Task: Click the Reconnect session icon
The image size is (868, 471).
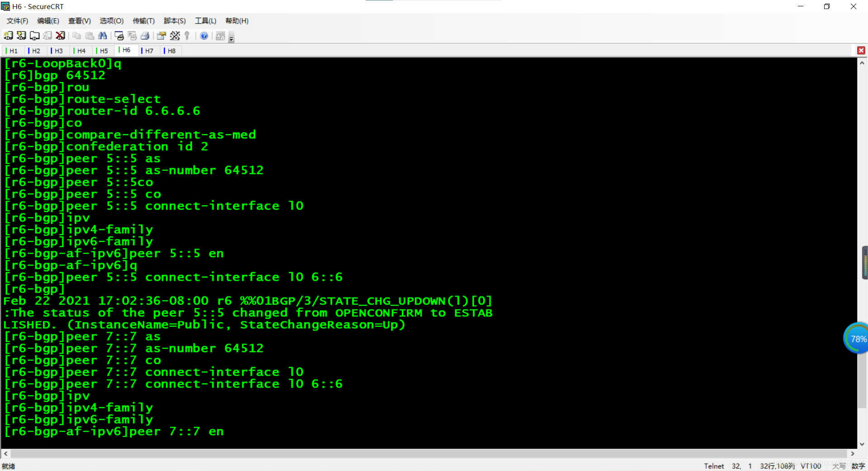Action: (47, 36)
